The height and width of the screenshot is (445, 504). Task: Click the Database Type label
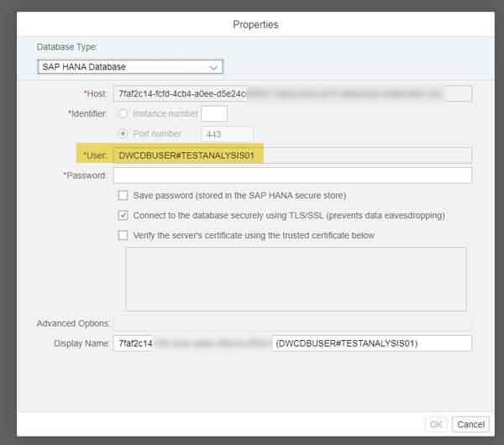coord(67,47)
